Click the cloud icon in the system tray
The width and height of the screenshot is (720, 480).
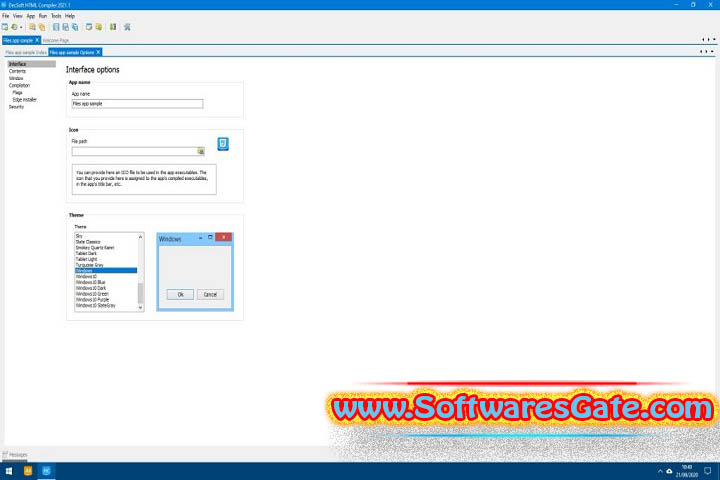(x=669, y=471)
